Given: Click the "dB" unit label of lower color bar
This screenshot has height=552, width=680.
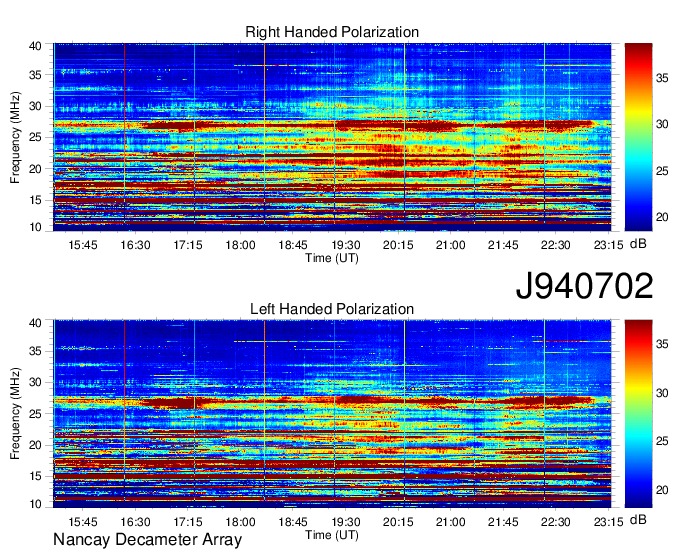Looking at the screenshot, I should pos(638,520).
